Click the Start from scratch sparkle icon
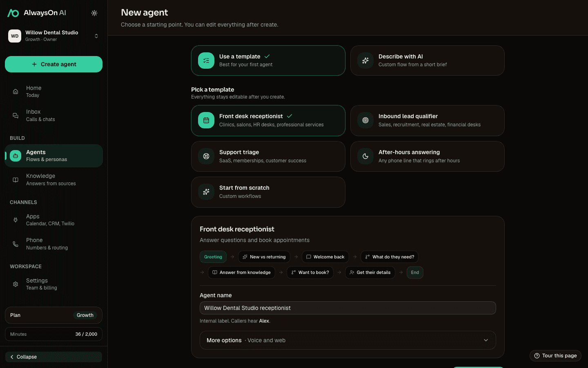 point(206,192)
